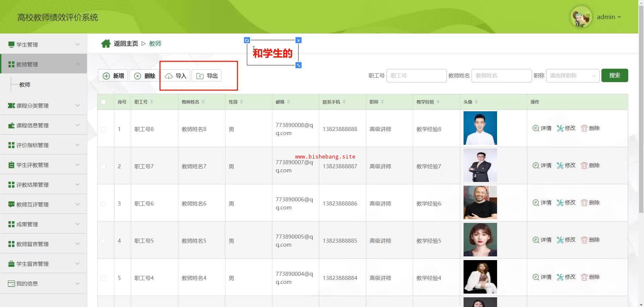The height and width of the screenshot is (307, 644).
Task: Select the 教师 submenu item
Action: click(25, 85)
